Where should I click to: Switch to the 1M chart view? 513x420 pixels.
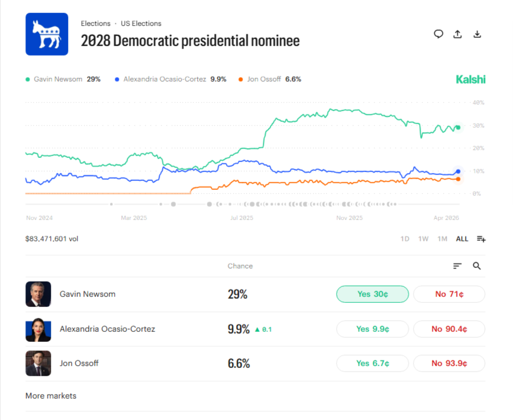442,239
